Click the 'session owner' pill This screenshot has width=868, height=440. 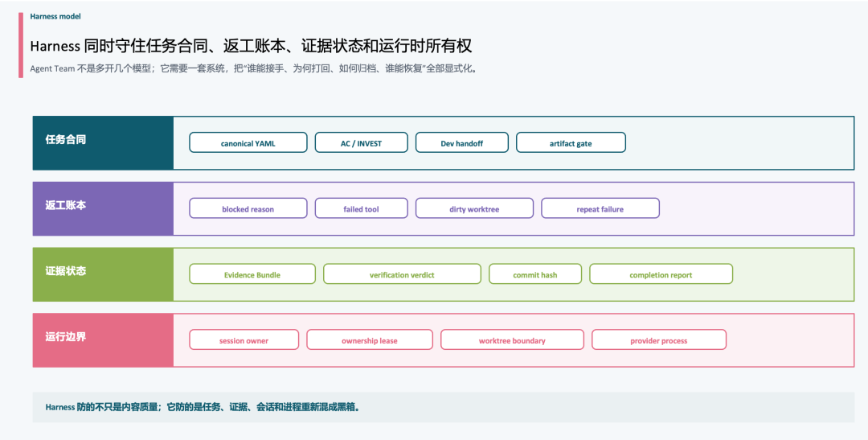(244, 339)
